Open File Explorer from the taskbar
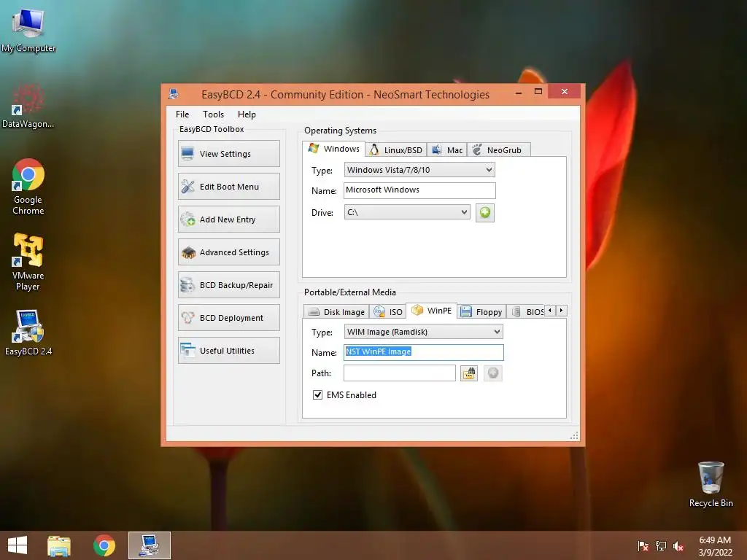Image resolution: width=747 pixels, height=560 pixels. click(59, 545)
